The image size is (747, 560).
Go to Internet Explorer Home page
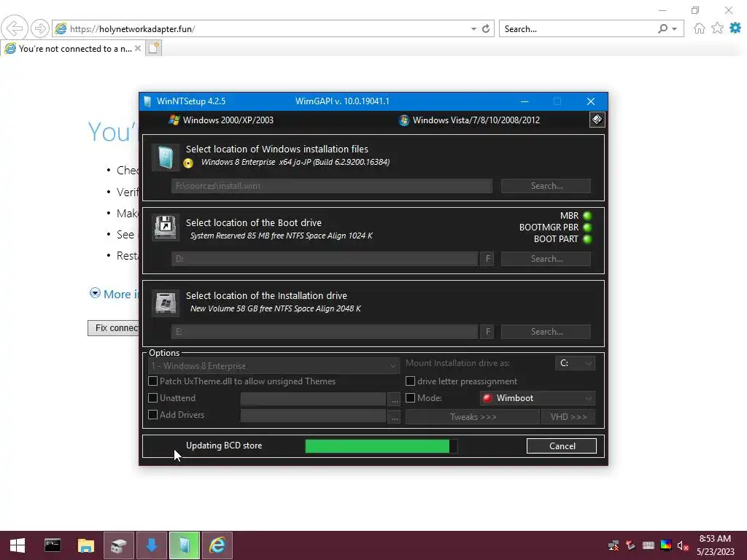[699, 28]
